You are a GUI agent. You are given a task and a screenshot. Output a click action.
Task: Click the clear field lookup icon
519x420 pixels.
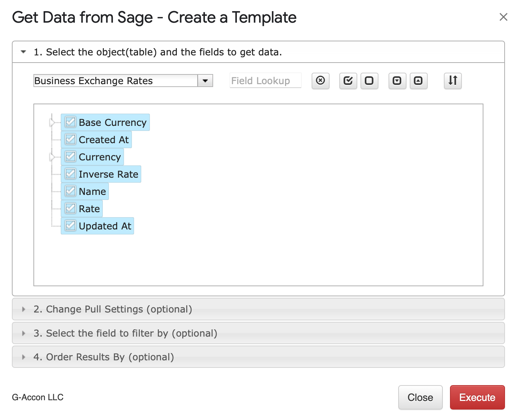(x=320, y=81)
